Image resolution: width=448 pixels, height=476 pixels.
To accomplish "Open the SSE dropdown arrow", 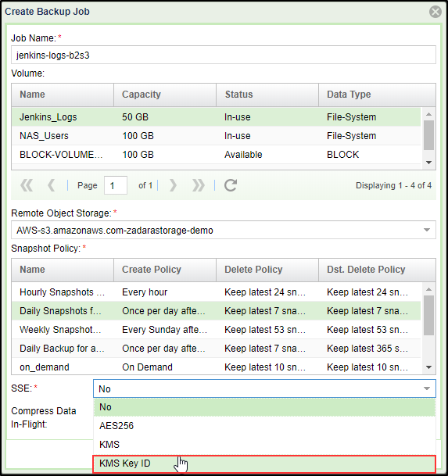I will point(427,388).
